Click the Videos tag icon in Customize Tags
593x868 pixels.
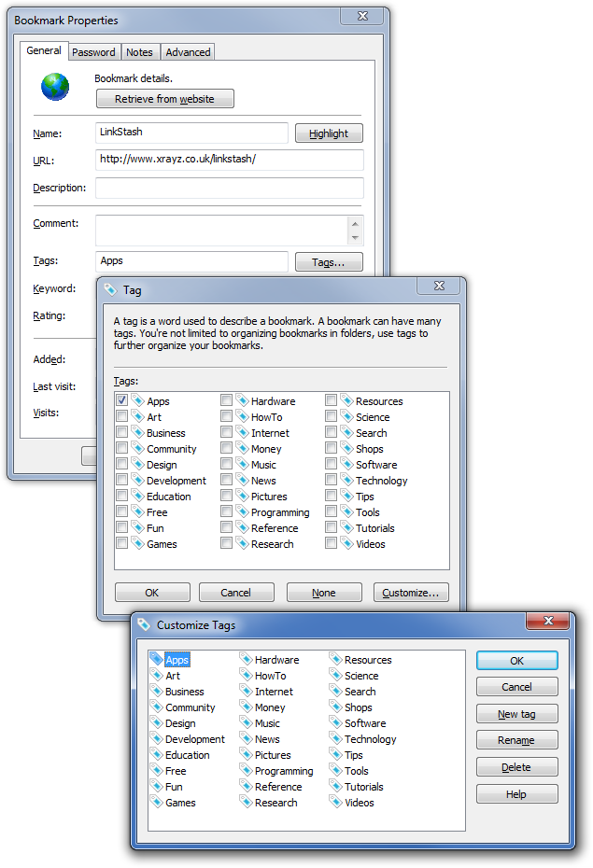(335, 803)
